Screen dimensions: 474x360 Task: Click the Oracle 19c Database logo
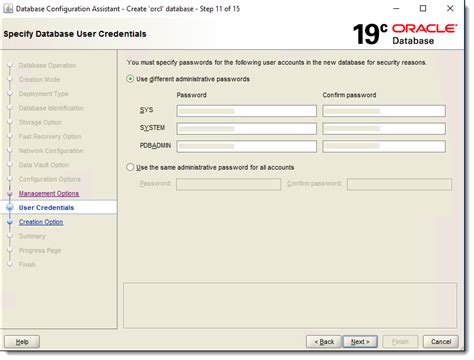404,34
